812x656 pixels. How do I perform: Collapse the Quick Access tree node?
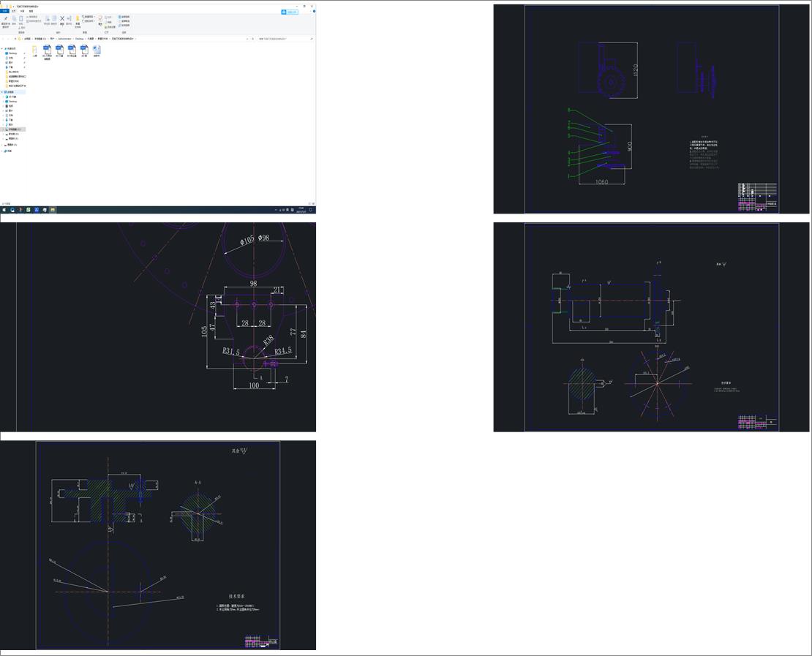coord(2,49)
